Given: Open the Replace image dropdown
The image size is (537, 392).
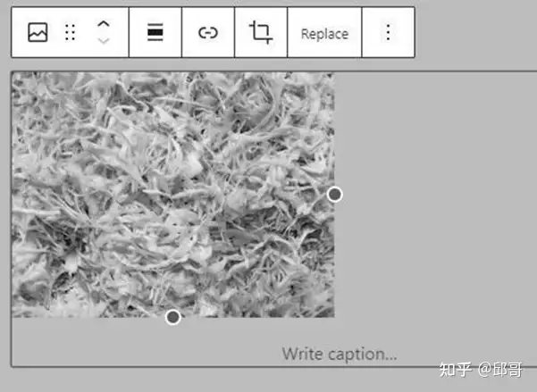Looking at the screenshot, I should click(324, 34).
